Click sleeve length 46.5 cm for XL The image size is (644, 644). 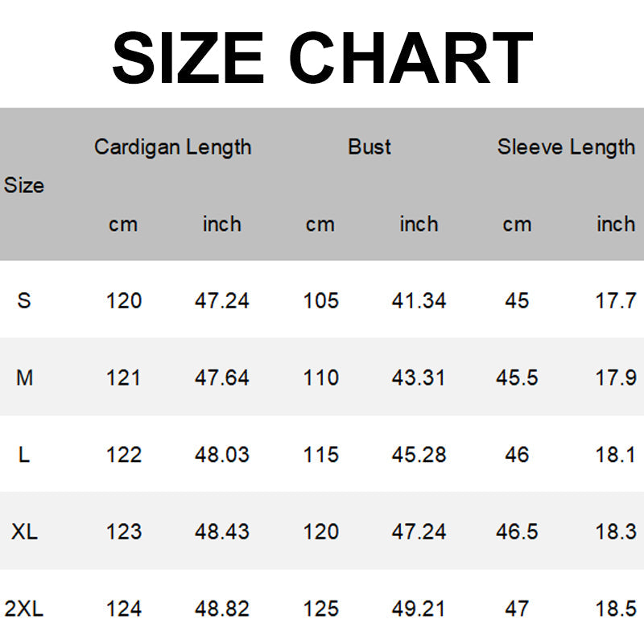point(517,531)
